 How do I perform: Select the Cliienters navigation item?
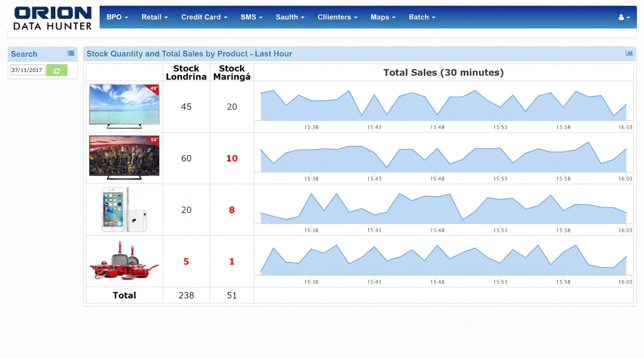click(x=337, y=17)
